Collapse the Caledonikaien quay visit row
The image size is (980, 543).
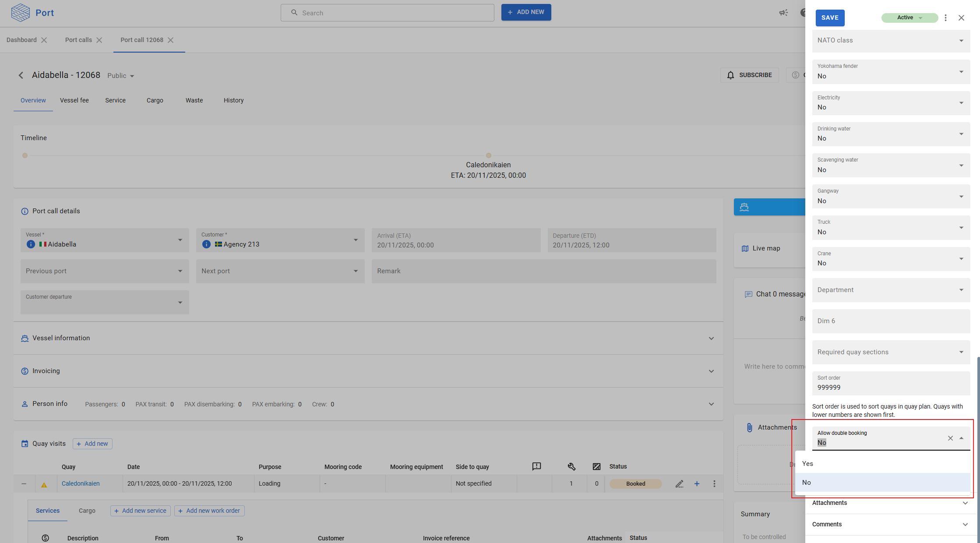(24, 484)
